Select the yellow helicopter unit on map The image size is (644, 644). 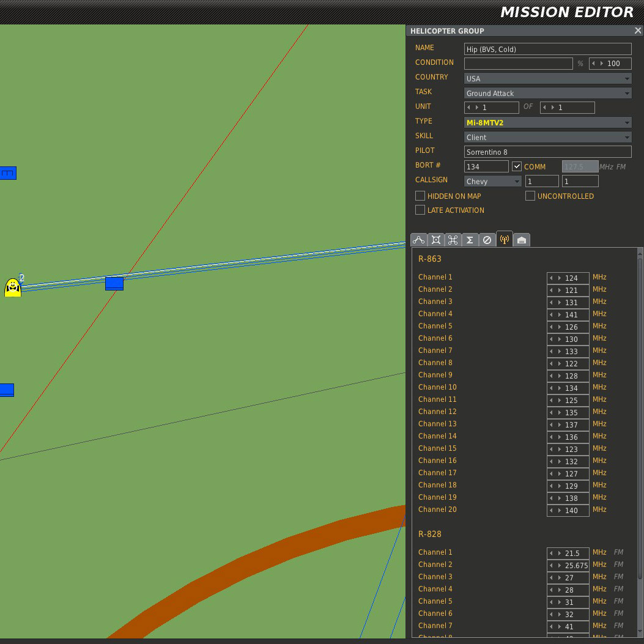13,287
